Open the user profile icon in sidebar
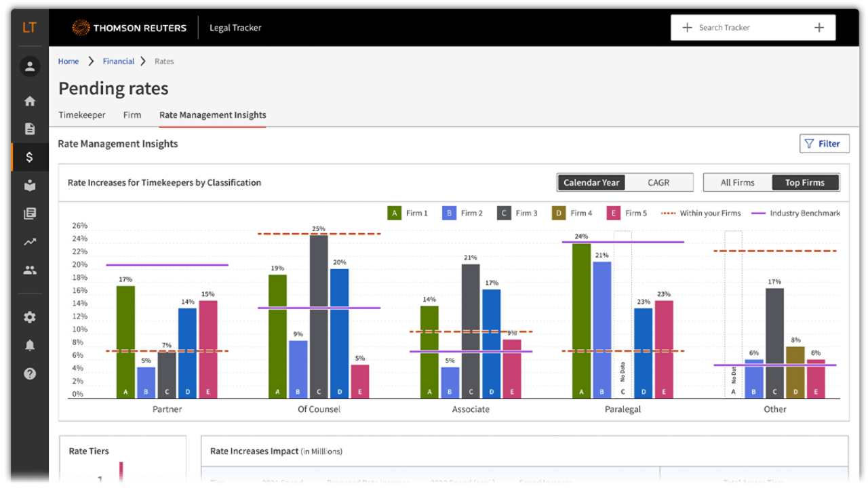The height and width of the screenshot is (488, 868). click(x=29, y=66)
